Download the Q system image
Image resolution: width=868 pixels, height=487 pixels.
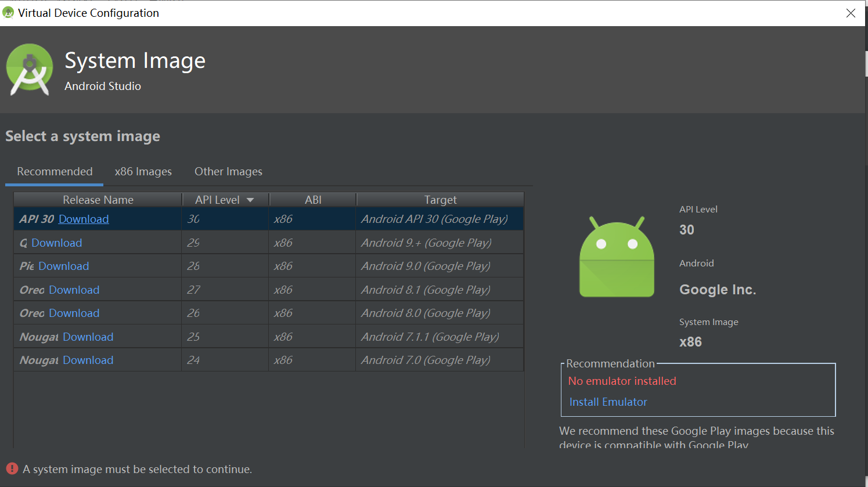click(56, 243)
